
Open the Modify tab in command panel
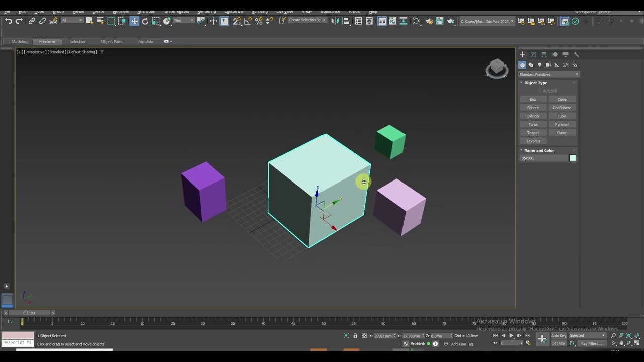tap(533, 54)
